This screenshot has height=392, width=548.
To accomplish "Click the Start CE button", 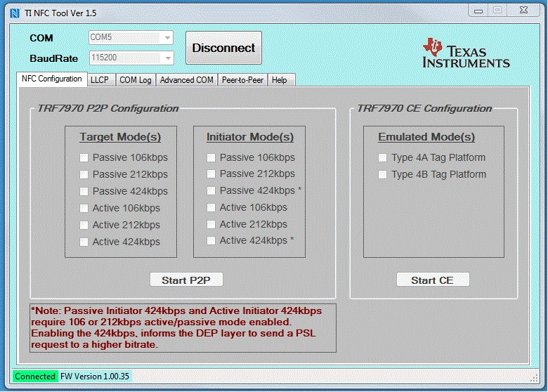I will 433,280.
